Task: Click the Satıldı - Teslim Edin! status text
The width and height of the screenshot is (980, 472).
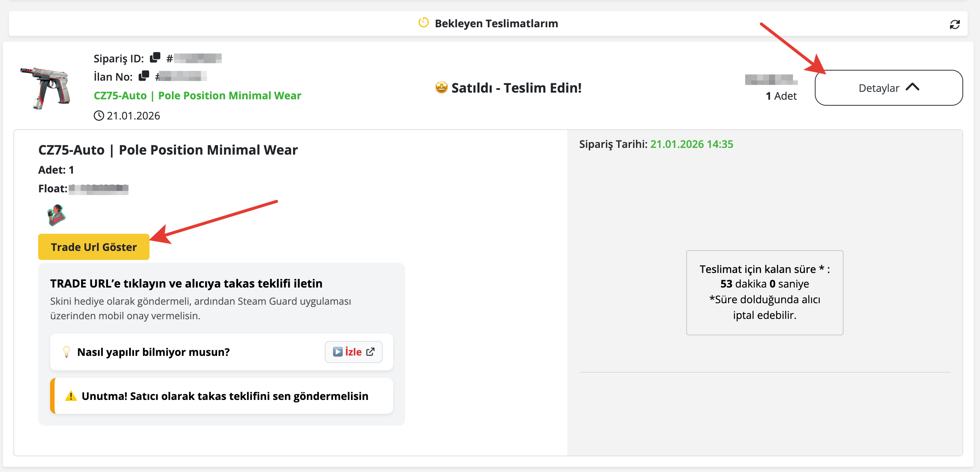Action: [516, 88]
